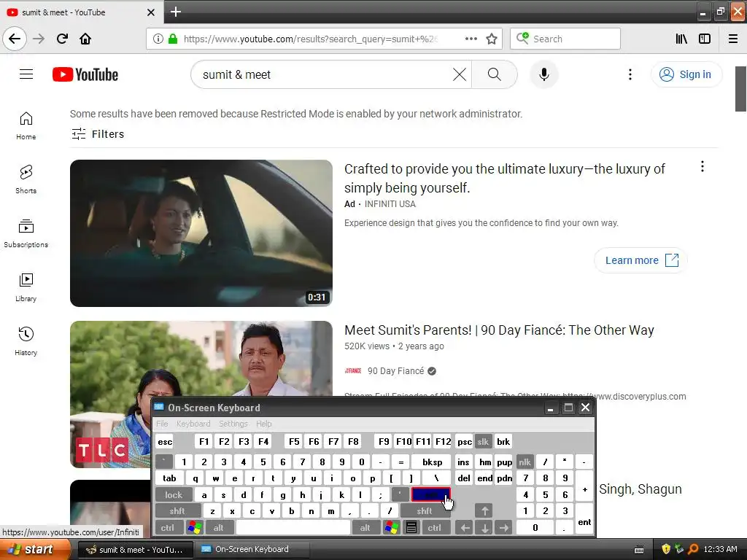Switch to On-Screen Keyboard taskbar item
This screenshot has width=747, height=560.
click(x=252, y=550)
